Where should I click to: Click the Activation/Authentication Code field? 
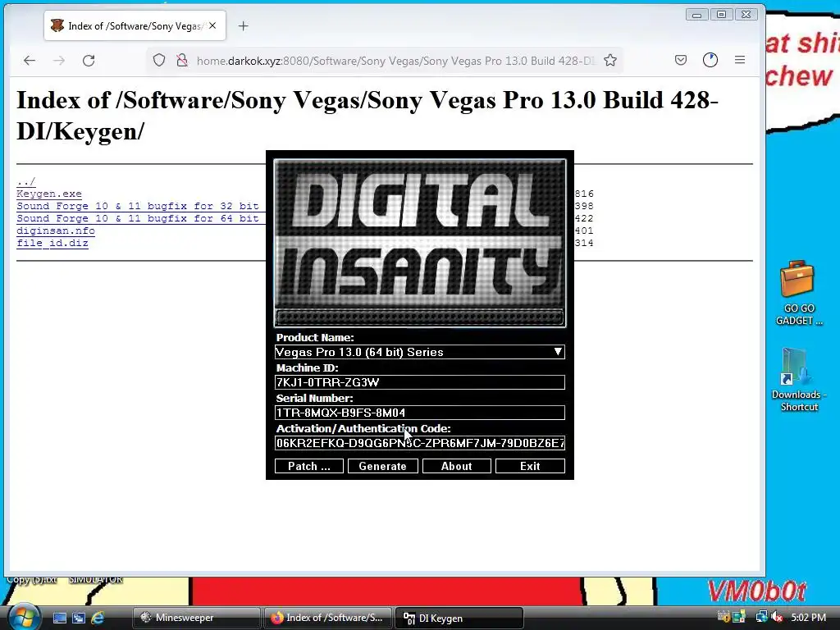tap(419, 443)
